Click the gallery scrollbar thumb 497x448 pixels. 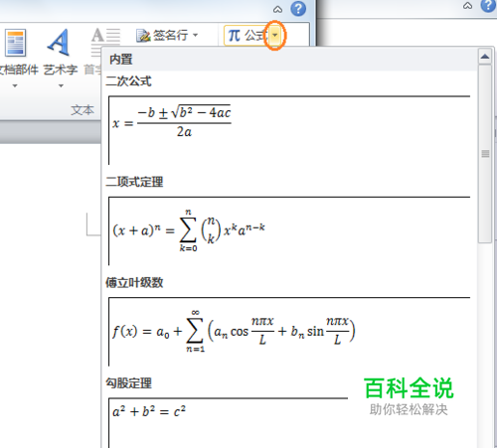point(485,154)
